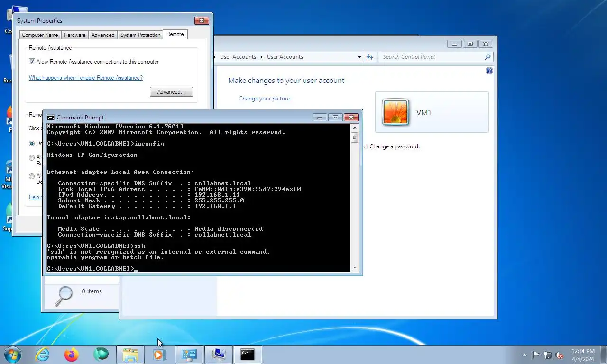Click Command Prompt scrollbar down arrow
The height and width of the screenshot is (364, 607).
pos(354,268)
